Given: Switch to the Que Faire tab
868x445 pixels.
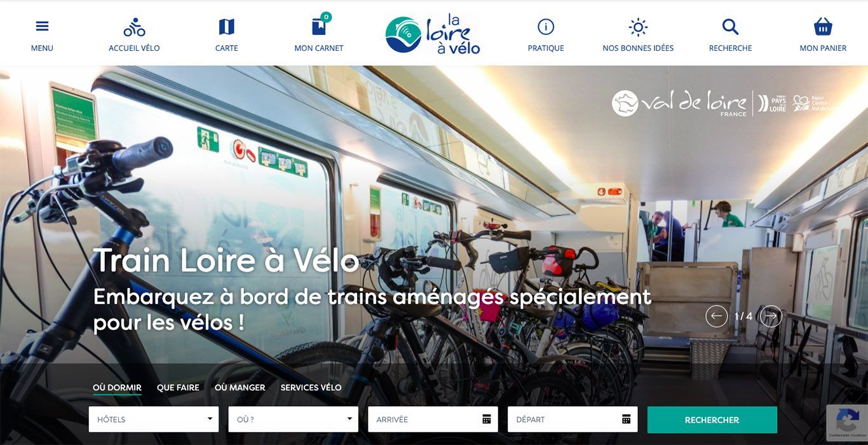Looking at the screenshot, I should (178, 388).
